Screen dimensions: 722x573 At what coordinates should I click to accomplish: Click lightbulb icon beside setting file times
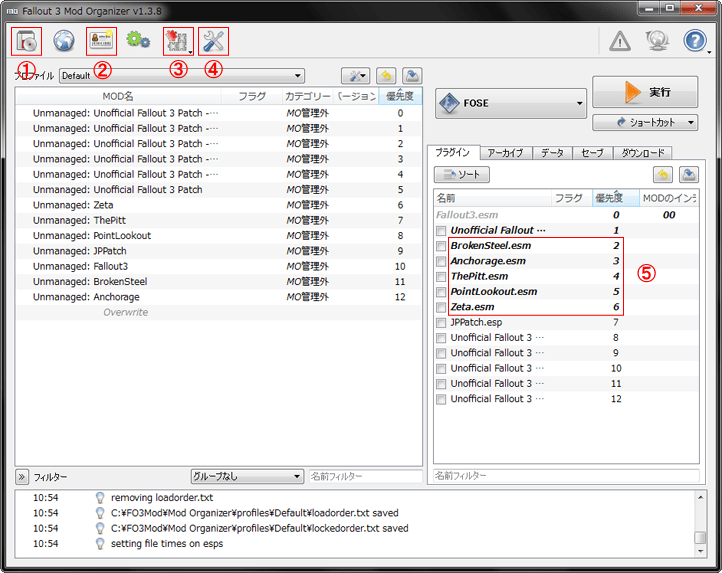coord(100,544)
